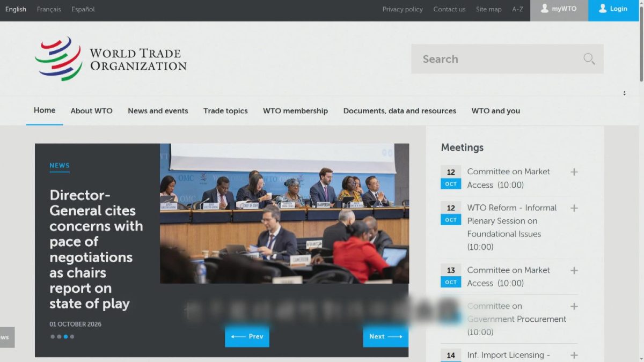Open the Director-General negotiations news headline
The height and width of the screenshot is (362, 644).
96,249
